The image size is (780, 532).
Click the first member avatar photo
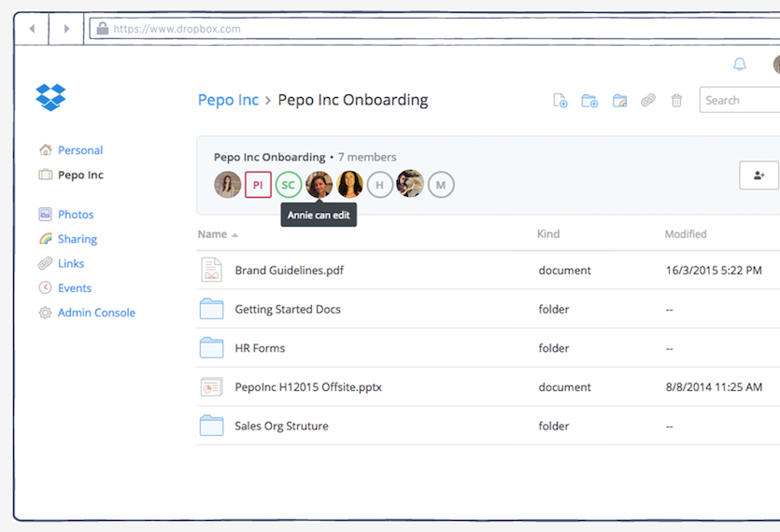tap(227, 185)
